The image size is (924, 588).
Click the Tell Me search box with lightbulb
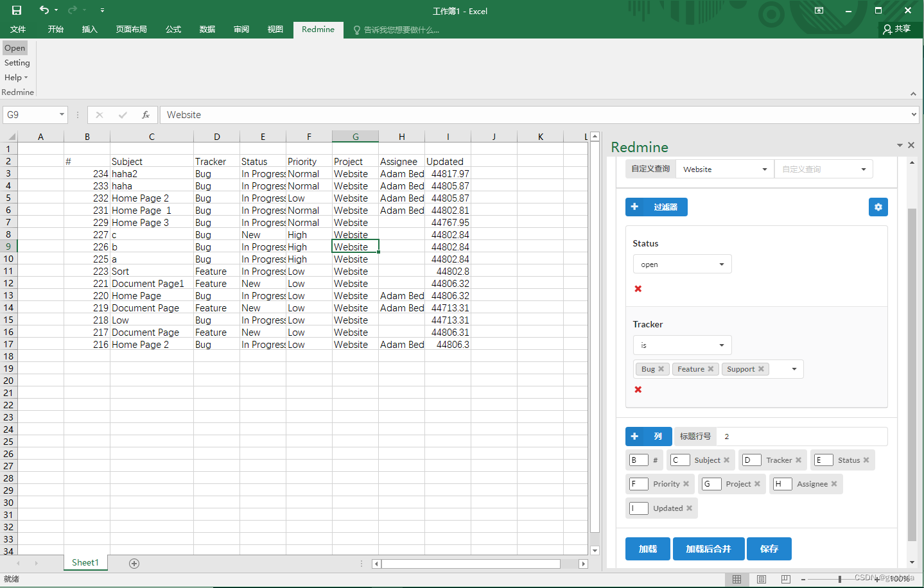click(x=396, y=30)
